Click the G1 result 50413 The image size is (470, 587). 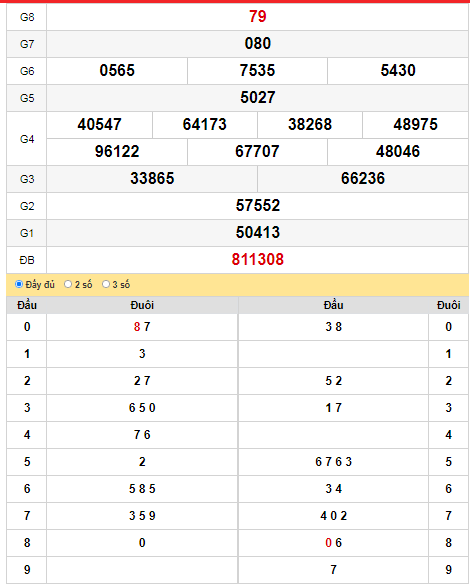click(x=258, y=232)
